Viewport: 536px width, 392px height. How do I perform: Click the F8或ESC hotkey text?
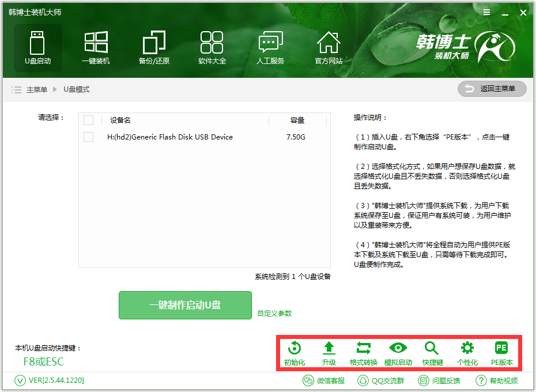43,361
